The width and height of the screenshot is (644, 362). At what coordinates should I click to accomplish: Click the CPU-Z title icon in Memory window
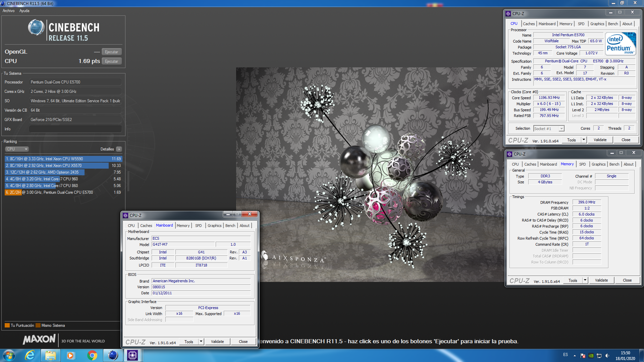[510, 154]
